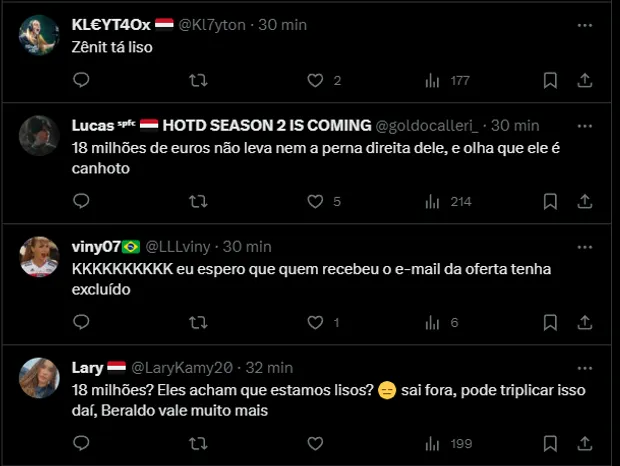The image size is (620, 466).
Task: Like viny07's tweet about the e-mail
Action: tap(315, 322)
